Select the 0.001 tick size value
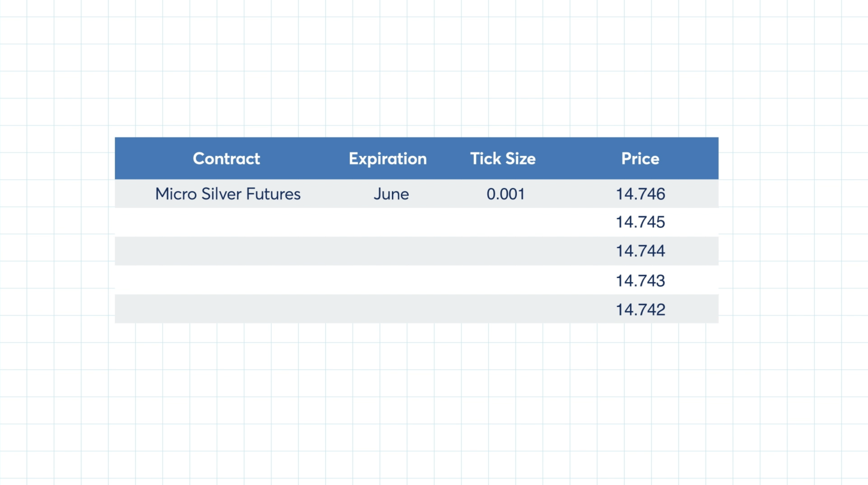 [x=506, y=194]
